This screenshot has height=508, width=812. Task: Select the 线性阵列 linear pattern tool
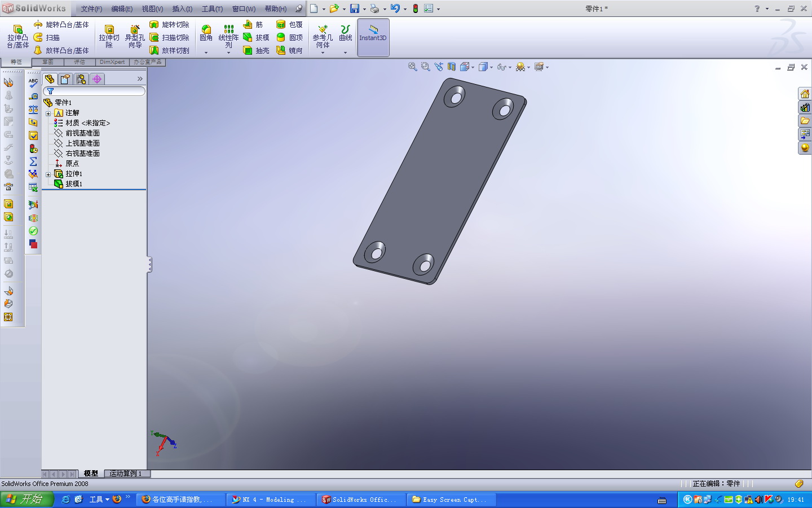[228, 36]
